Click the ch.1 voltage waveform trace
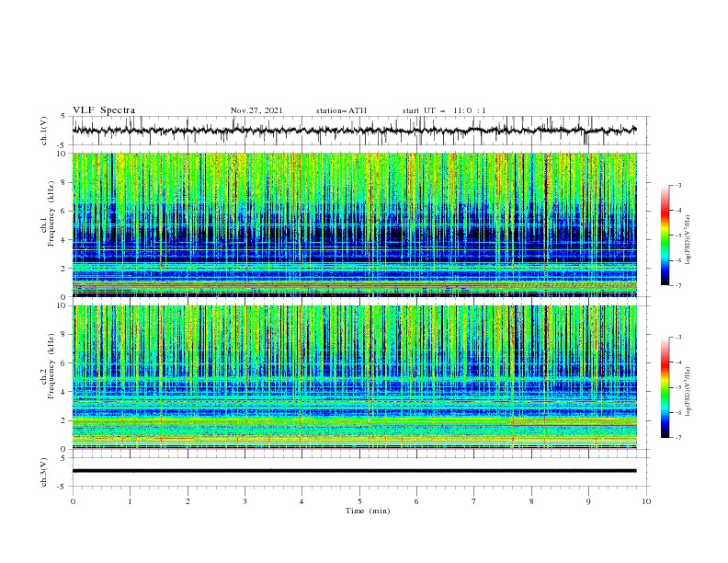Image resolution: width=728 pixels, height=563 pixels. pyautogui.click(x=354, y=131)
